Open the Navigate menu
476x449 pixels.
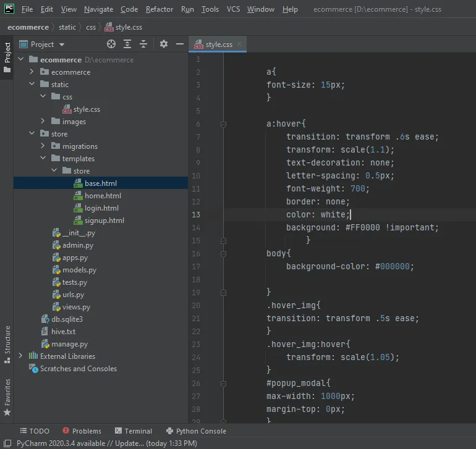click(x=98, y=9)
